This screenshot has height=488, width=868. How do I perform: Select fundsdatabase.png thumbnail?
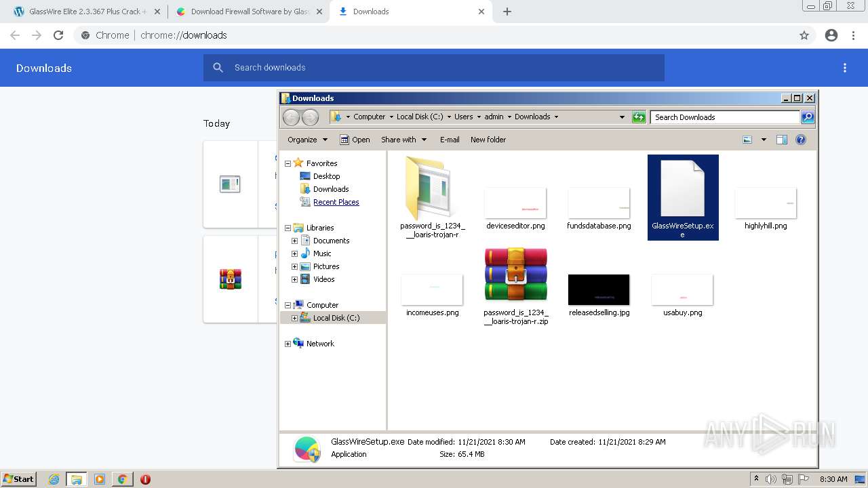click(x=599, y=203)
